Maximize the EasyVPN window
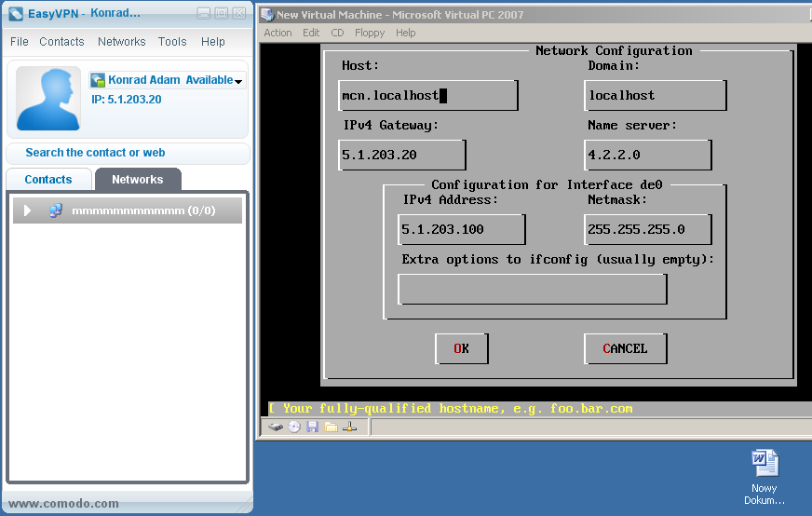 222,13
